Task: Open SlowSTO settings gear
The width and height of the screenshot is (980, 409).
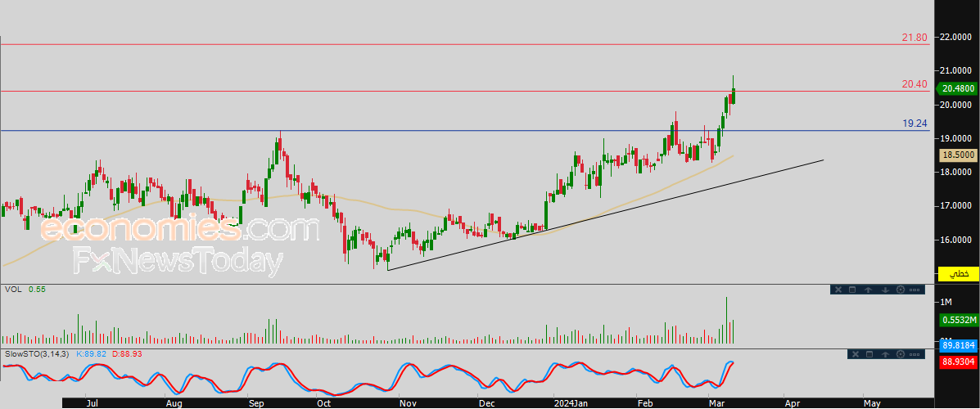Action: [901, 354]
